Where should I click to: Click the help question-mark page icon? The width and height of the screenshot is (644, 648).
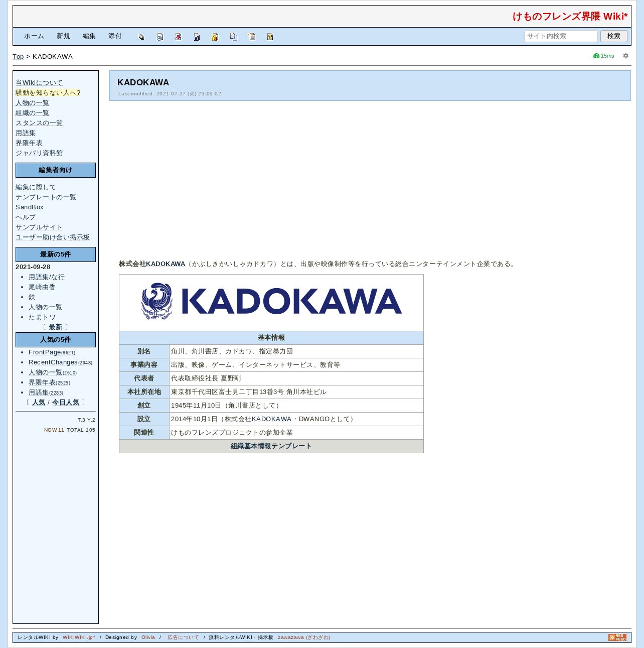pos(270,37)
